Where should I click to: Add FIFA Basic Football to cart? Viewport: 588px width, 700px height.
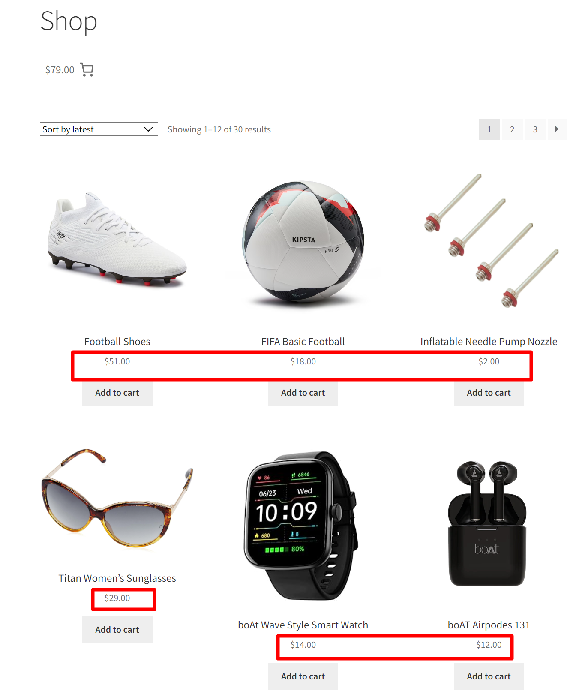pyautogui.click(x=303, y=393)
